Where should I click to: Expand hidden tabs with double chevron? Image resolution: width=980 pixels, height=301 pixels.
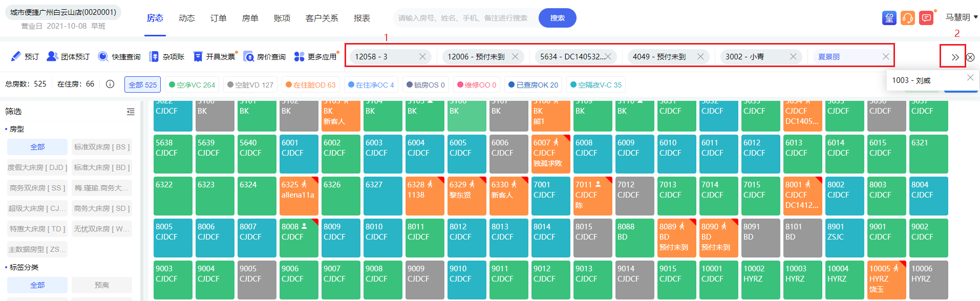[x=955, y=57]
